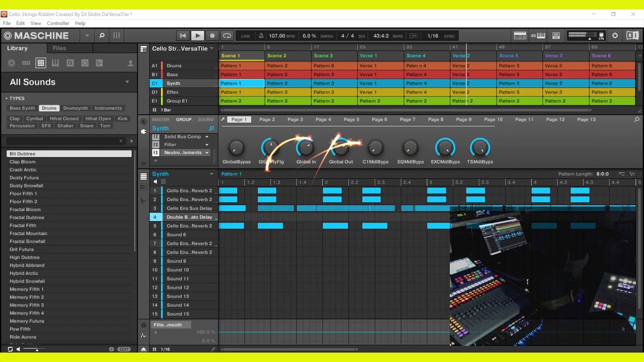The width and height of the screenshot is (644, 362).
Task: Switch to the Files tab
Action: pos(59,48)
